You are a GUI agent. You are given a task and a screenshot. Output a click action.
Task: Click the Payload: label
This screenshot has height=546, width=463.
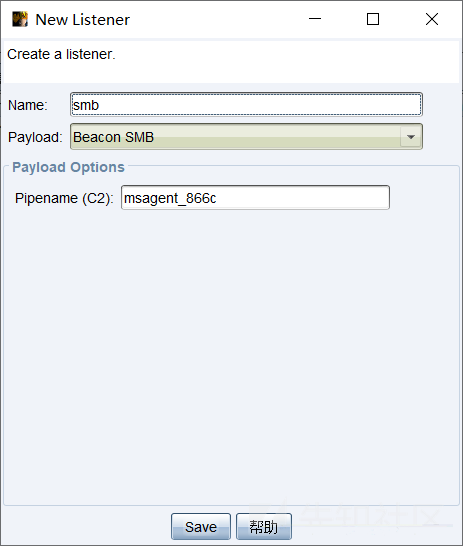point(35,137)
